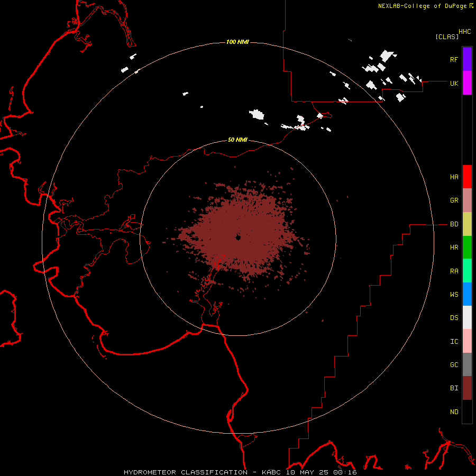
Task: Click the DS white legend swatch
Action: pos(467,317)
